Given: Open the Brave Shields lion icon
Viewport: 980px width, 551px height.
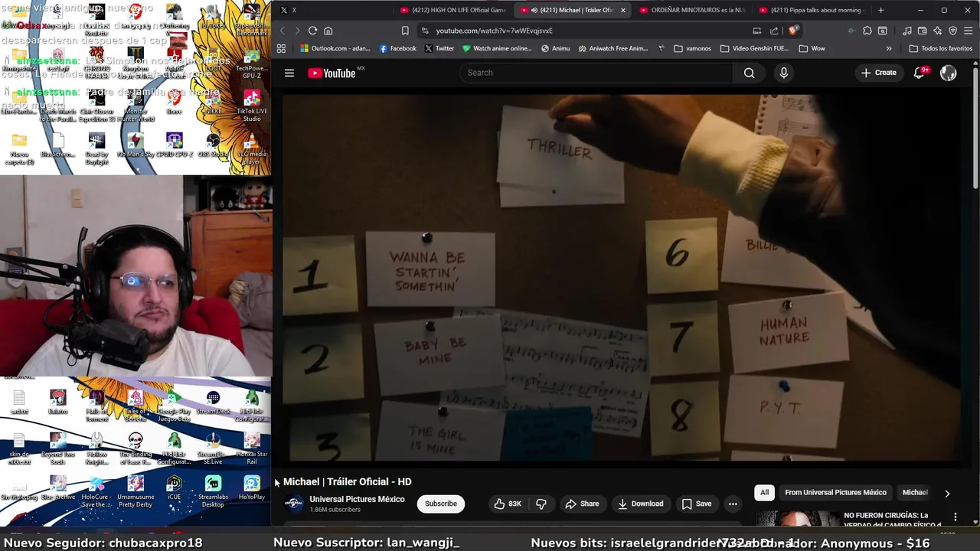Looking at the screenshot, I should point(794,31).
